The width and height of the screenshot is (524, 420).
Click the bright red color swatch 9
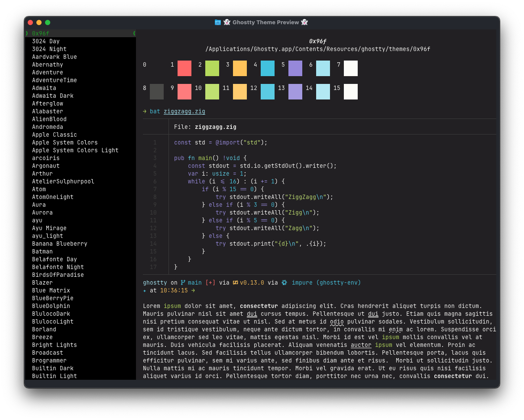(x=184, y=92)
